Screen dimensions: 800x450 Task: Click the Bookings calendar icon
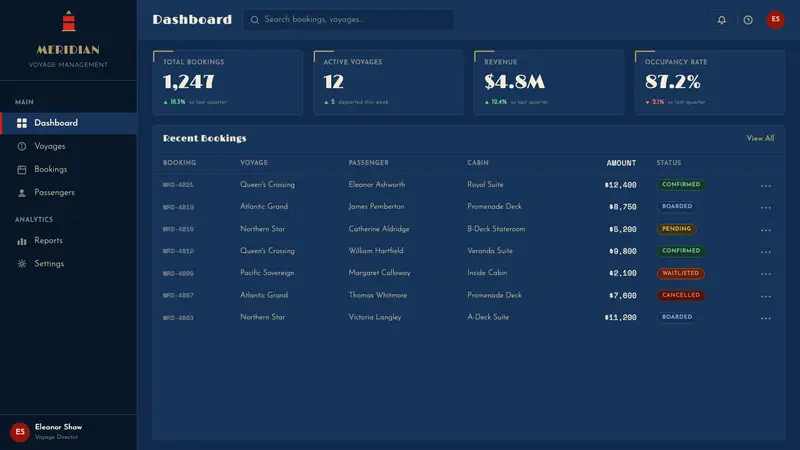21,169
